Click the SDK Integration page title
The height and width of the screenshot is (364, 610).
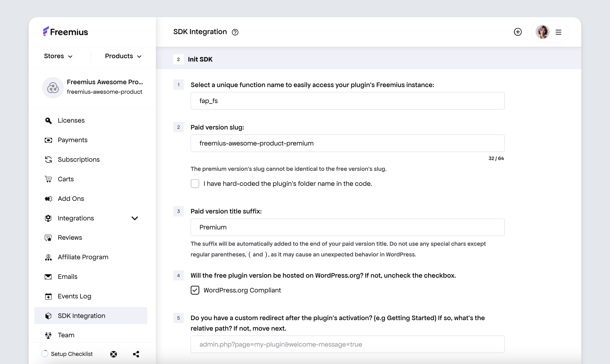point(200,32)
